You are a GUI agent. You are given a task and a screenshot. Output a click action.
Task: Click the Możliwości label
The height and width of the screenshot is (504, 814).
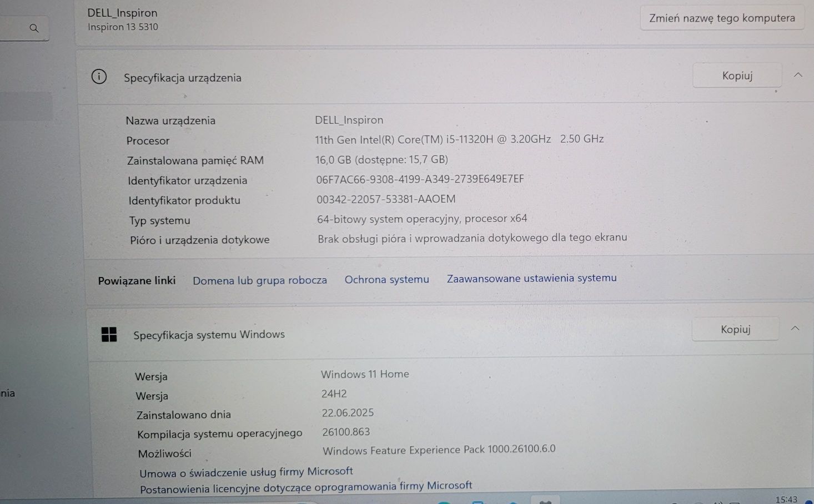(165, 453)
